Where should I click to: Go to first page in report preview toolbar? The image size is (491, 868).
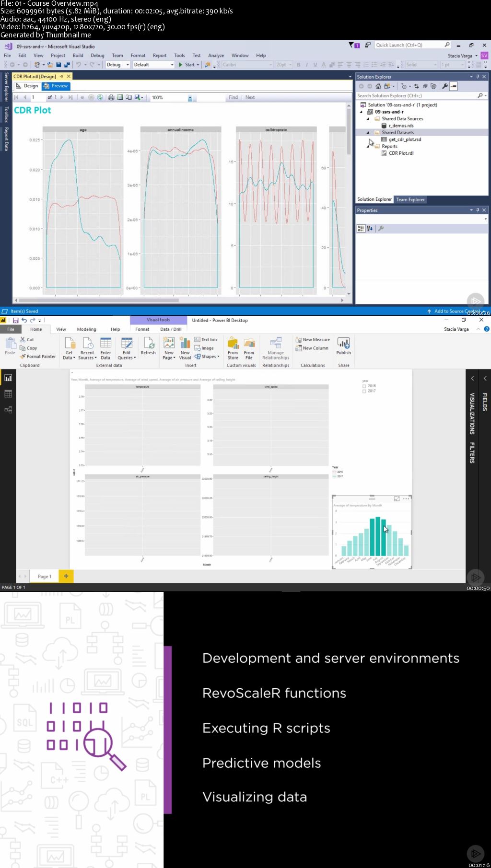(16, 97)
